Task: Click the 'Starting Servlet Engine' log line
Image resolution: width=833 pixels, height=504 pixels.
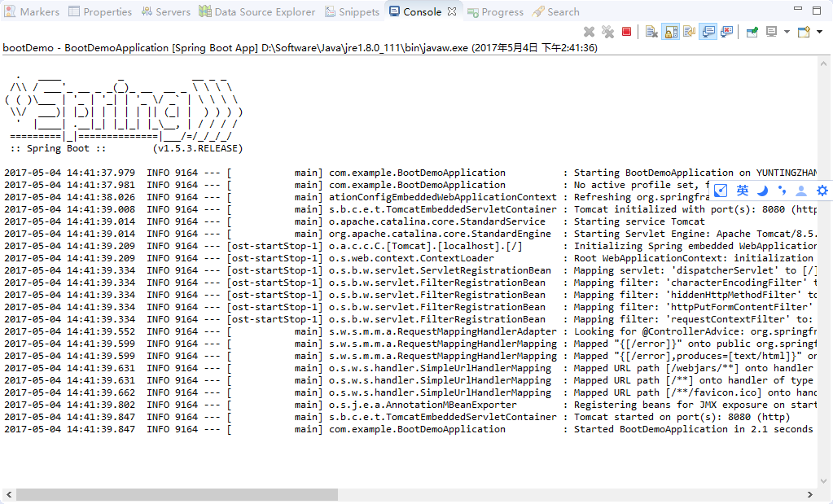Action: pos(410,234)
